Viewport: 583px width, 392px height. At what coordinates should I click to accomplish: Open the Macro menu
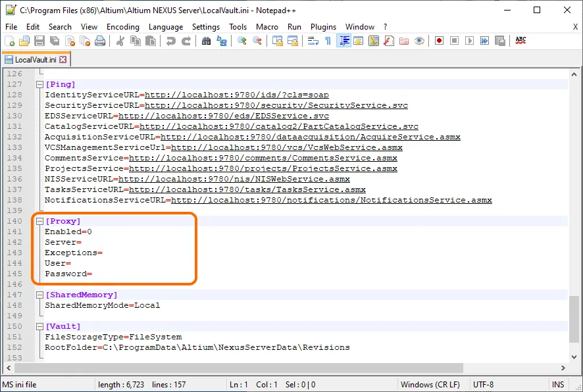267,27
